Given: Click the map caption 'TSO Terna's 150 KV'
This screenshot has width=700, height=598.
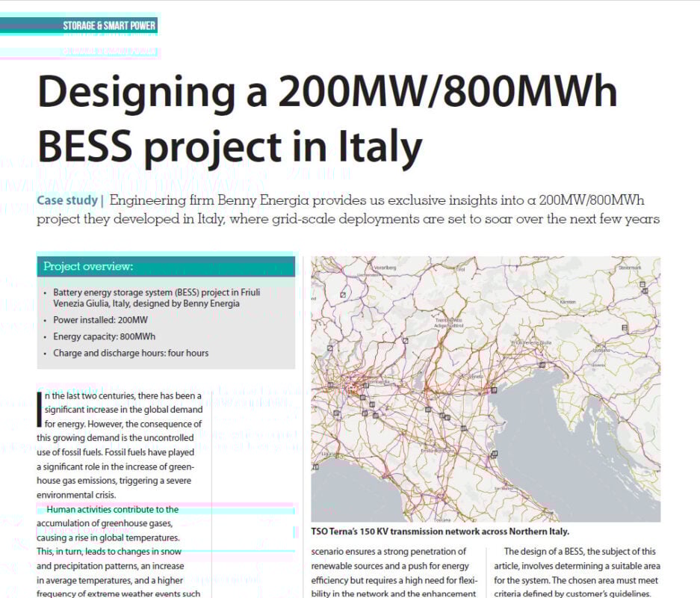Looking at the screenshot, I should click(440, 531).
